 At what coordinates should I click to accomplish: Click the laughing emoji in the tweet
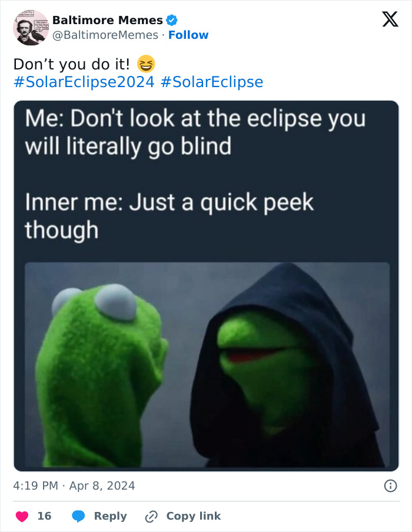point(145,63)
